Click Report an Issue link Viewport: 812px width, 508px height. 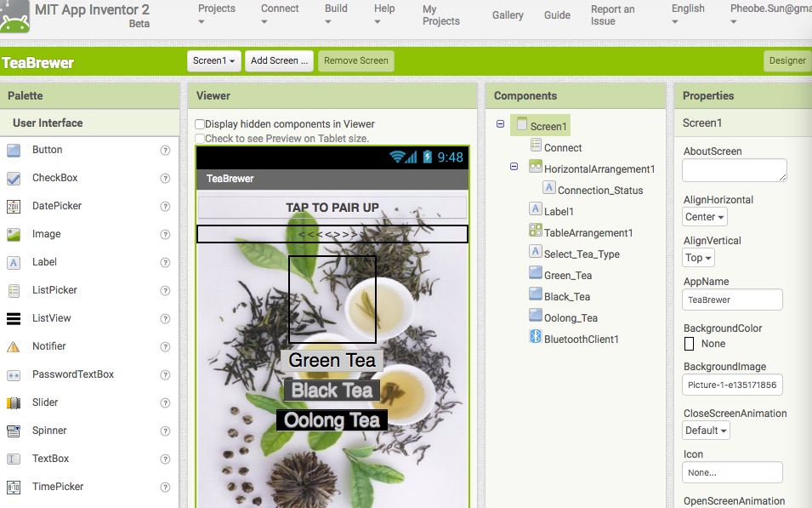click(x=613, y=15)
